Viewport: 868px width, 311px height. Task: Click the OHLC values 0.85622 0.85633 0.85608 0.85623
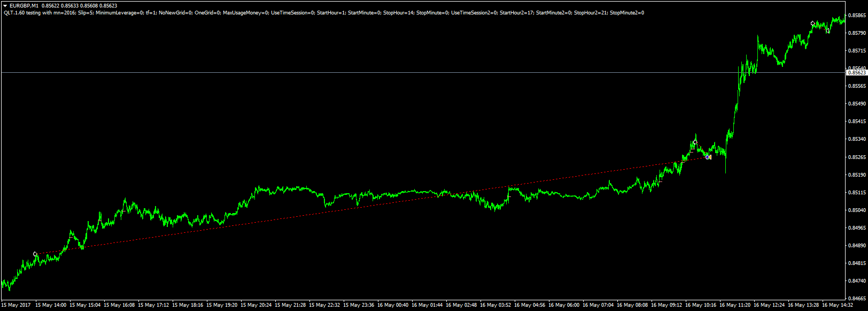click(x=80, y=5)
